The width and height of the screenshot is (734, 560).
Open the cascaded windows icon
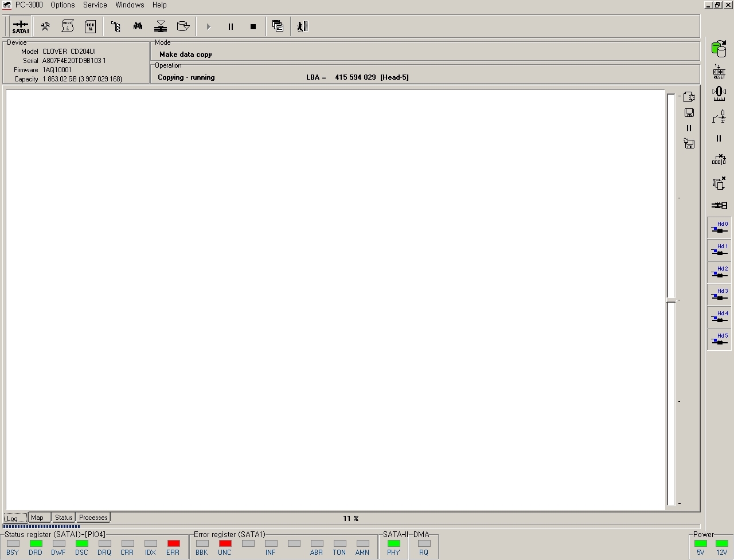click(278, 26)
